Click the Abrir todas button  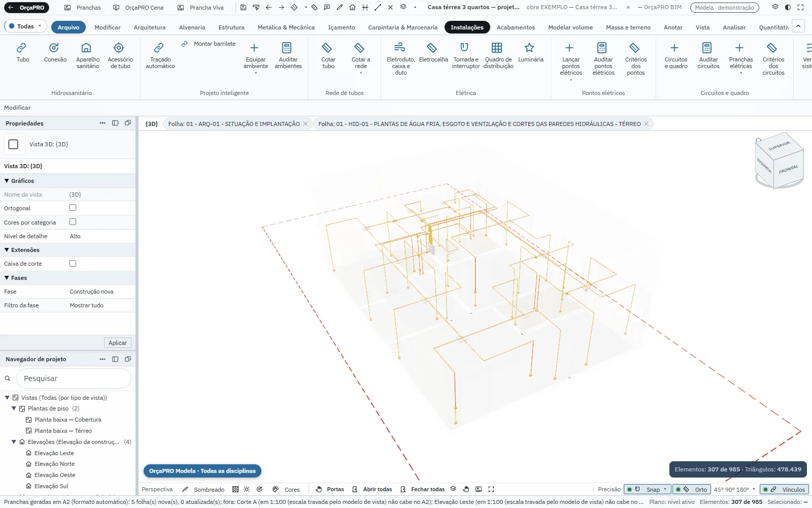372,490
